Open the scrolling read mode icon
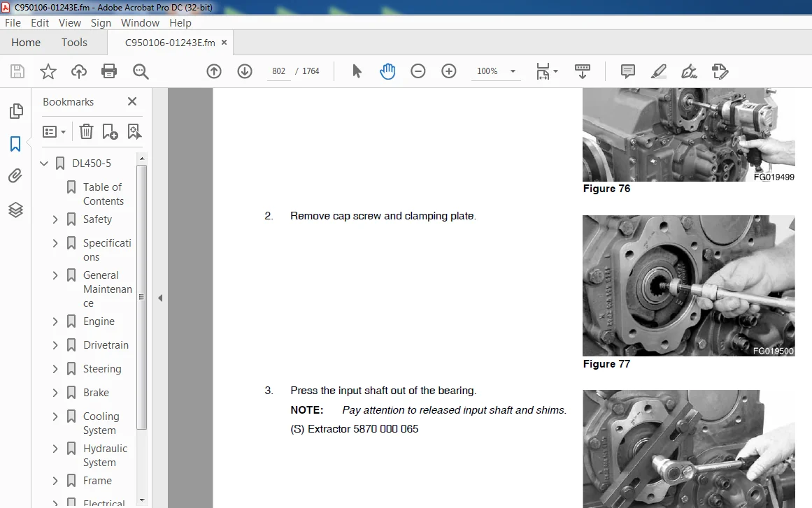The height and width of the screenshot is (508, 812). click(583, 71)
